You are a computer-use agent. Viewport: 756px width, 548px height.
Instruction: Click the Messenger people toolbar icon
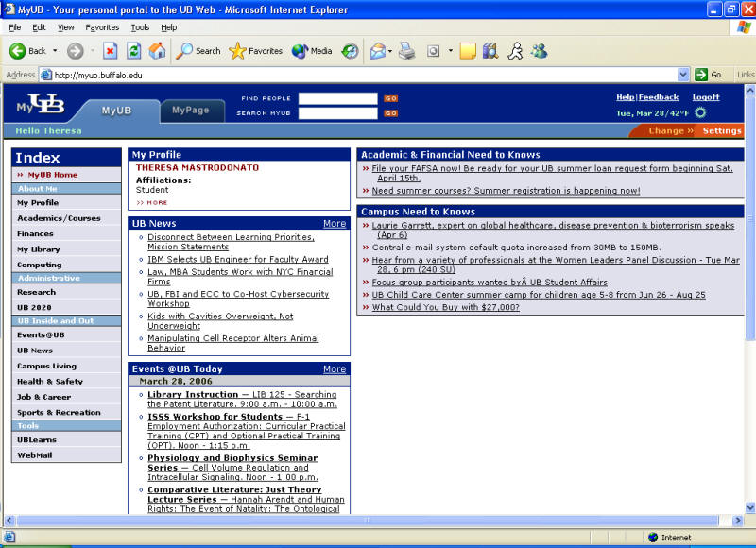tap(539, 51)
